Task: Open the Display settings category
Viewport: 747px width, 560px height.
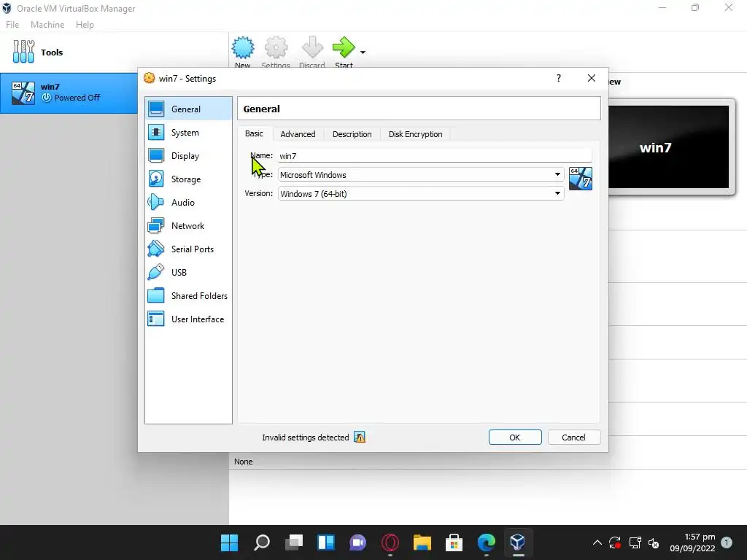Action: [188, 156]
